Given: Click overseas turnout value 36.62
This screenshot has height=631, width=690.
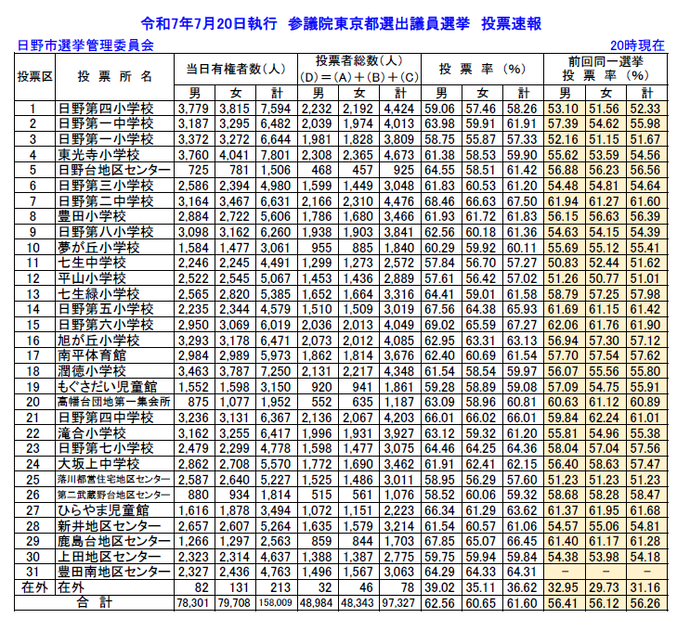Looking at the screenshot, I should 522,588.
